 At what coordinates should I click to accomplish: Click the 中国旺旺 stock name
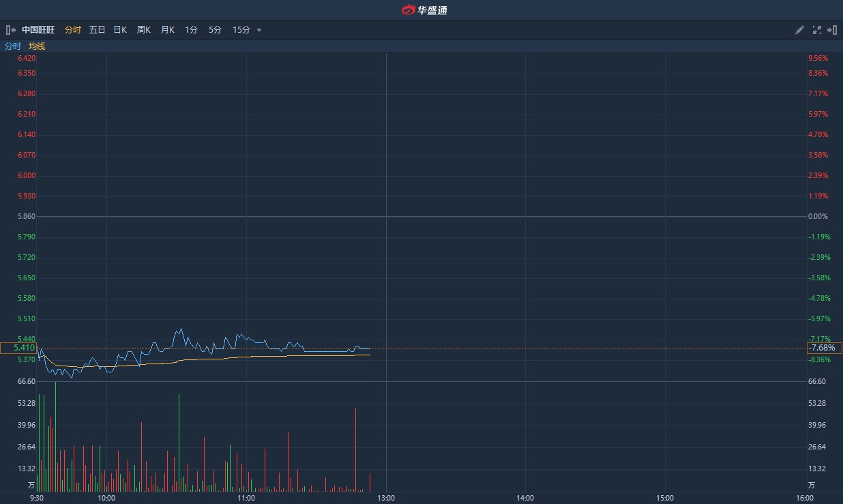(x=40, y=30)
